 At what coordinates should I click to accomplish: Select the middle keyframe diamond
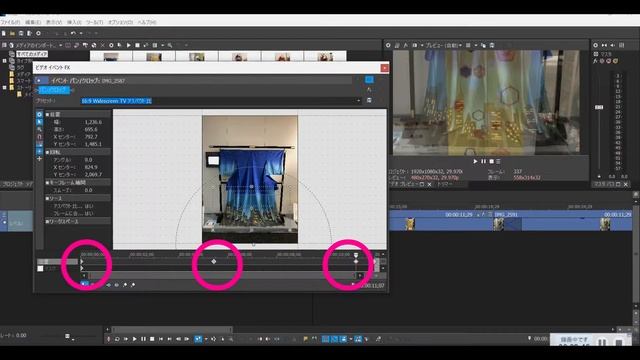pyautogui.click(x=214, y=261)
